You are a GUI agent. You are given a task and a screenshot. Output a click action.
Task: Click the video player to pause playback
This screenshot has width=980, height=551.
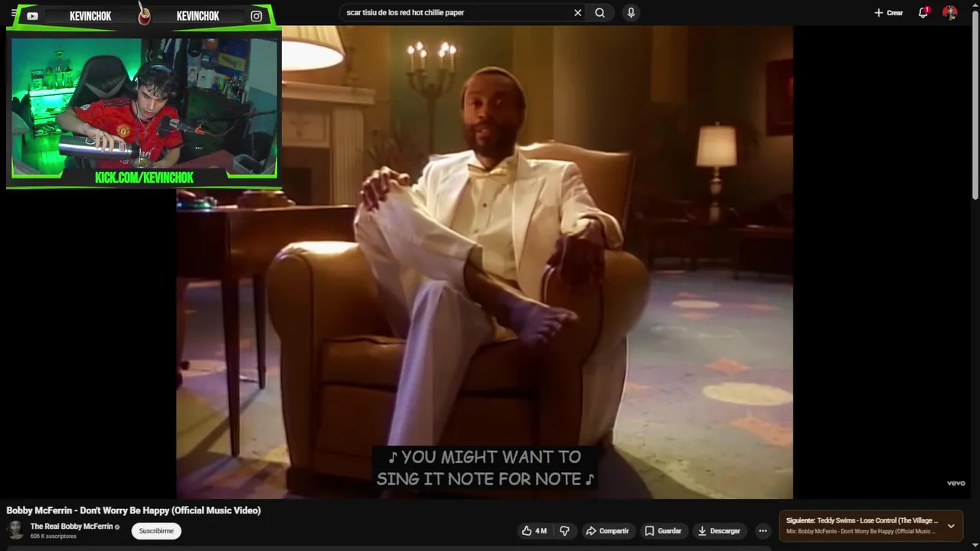click(x=485, y=262)
